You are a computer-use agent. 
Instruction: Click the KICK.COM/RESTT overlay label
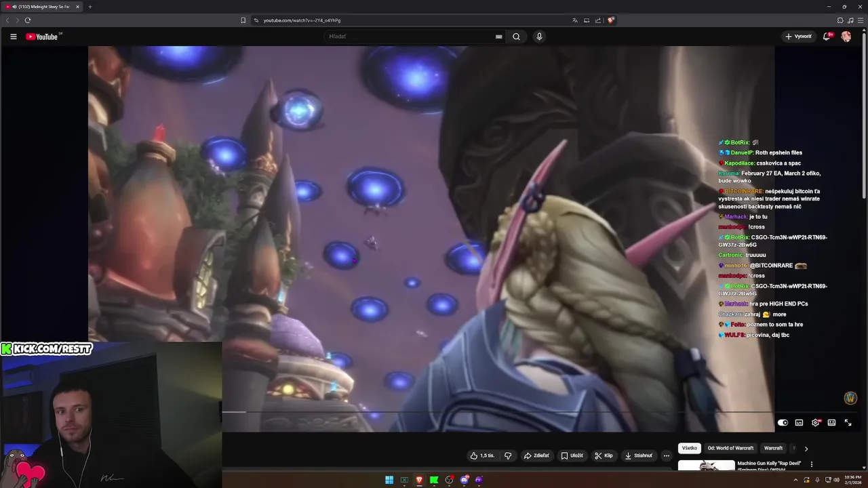coord(46,348)
